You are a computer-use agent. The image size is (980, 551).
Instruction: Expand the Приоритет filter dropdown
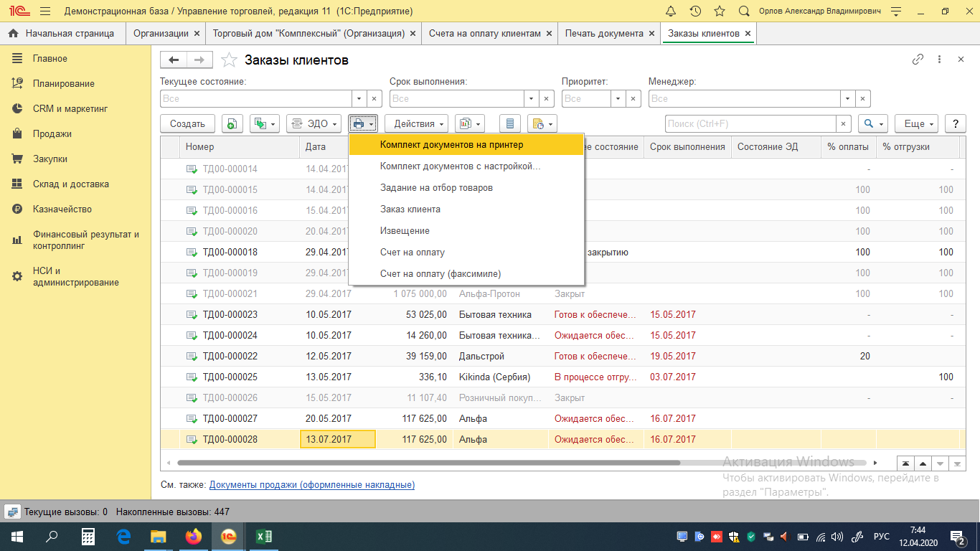pyautogui.click(x=618, y=99)
